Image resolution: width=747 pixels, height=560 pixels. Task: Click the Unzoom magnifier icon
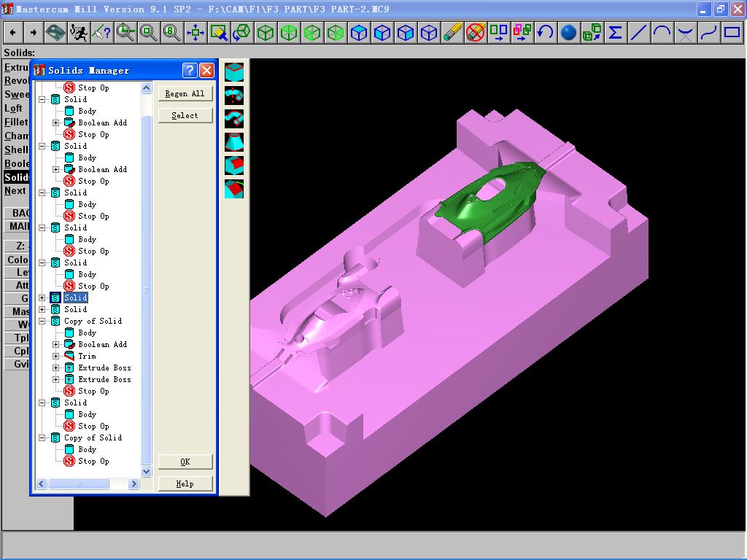[149, 32]
